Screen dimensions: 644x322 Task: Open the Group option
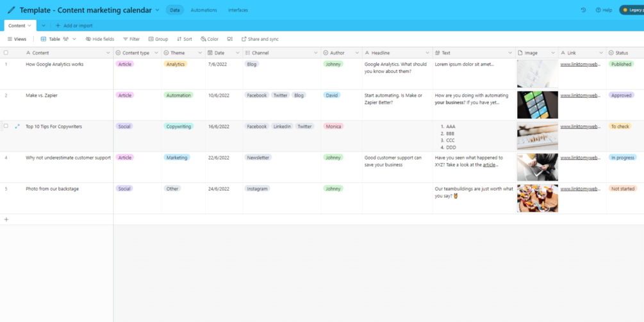(158, 39)
